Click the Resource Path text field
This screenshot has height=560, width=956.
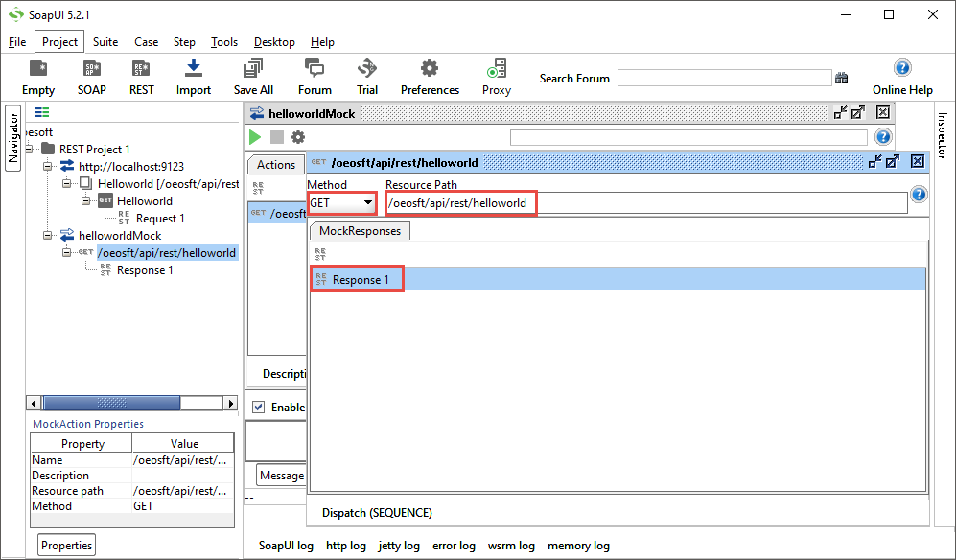(647, 203)
